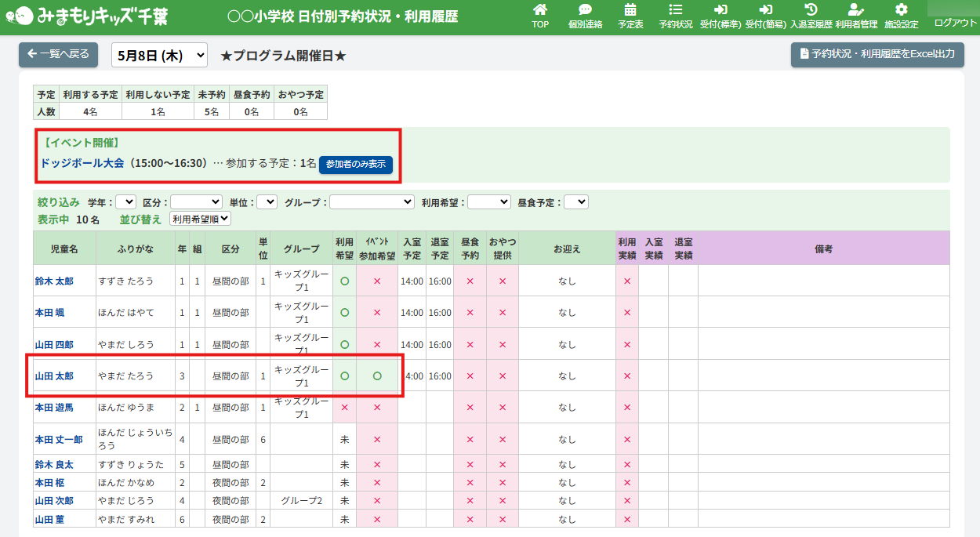Expand the 並び替え sort order dropdown
This screenshot has height=537, width=980.
pos(200,220)
